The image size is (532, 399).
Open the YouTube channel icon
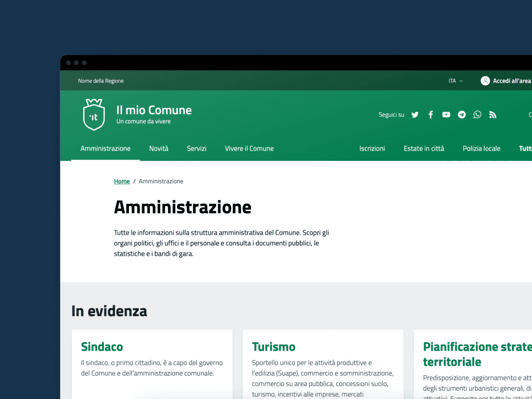click(x=446, y=114)
